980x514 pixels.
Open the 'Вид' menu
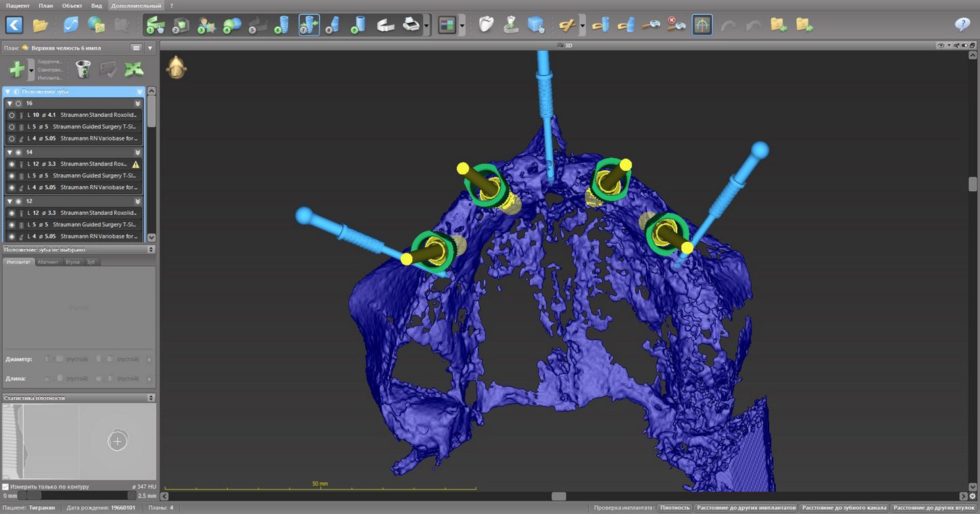point(97,5)
